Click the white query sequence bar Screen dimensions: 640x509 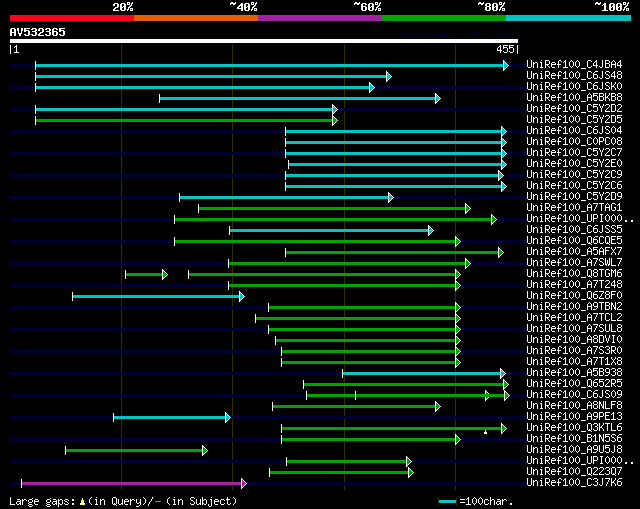(x=264, y=41)
